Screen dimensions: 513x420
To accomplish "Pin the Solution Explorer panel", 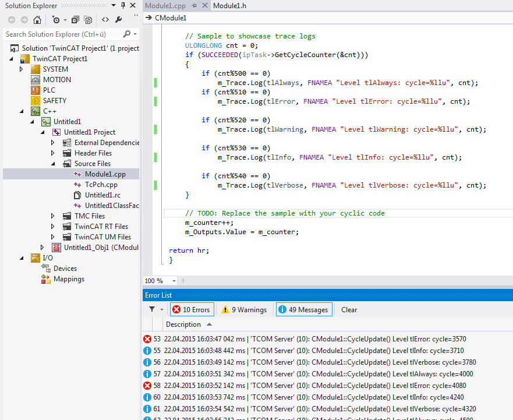I will point(123,5).
